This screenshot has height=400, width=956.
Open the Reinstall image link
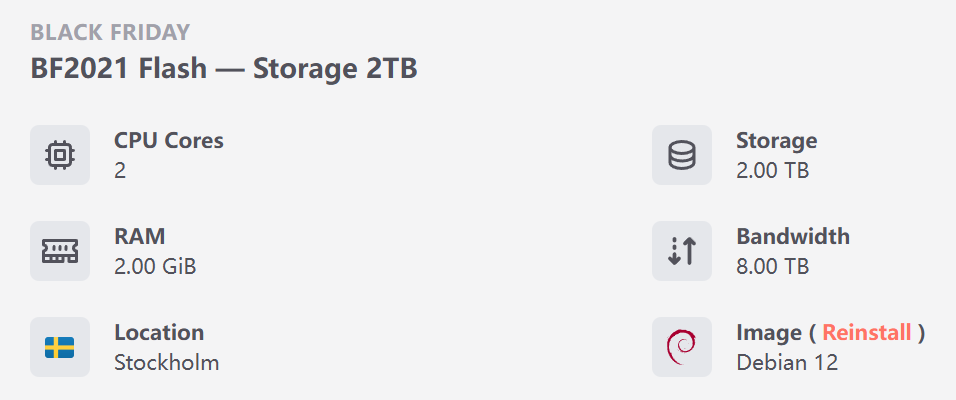866,332
